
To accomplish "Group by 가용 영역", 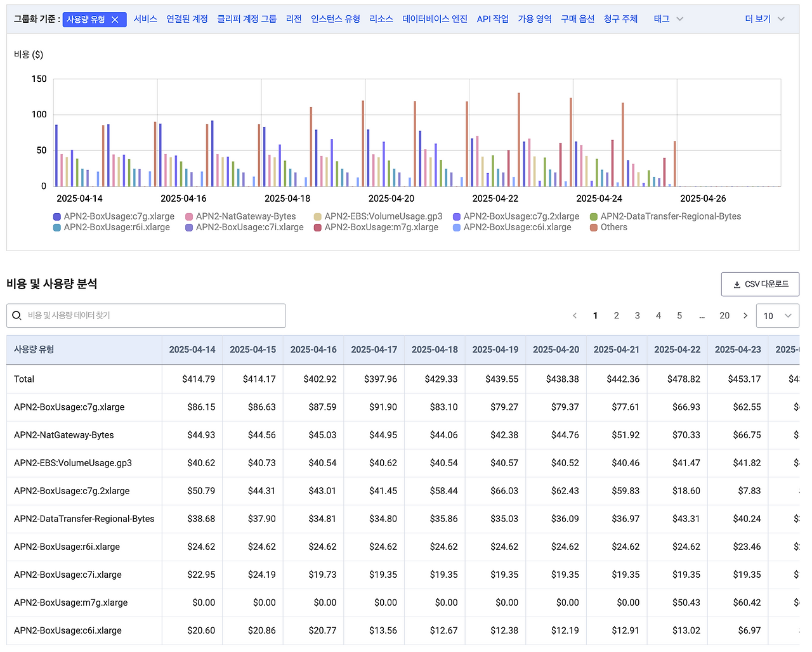I will click(535, 19).
